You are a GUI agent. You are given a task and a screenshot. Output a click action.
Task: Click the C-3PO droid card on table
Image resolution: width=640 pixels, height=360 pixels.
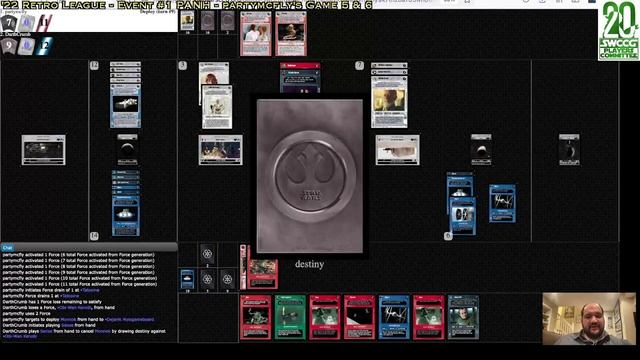coord(217,107)
